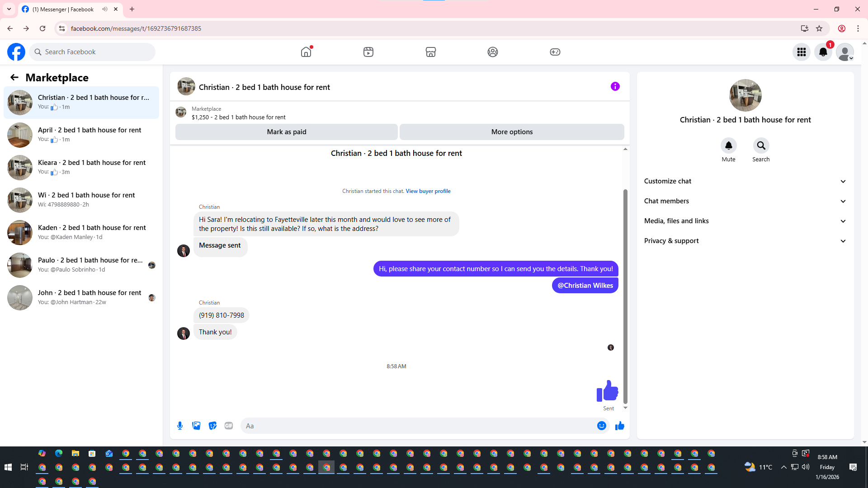The image size is (868, 488).
Task: Expand Customize chat section
Action: tap(745, 181)
